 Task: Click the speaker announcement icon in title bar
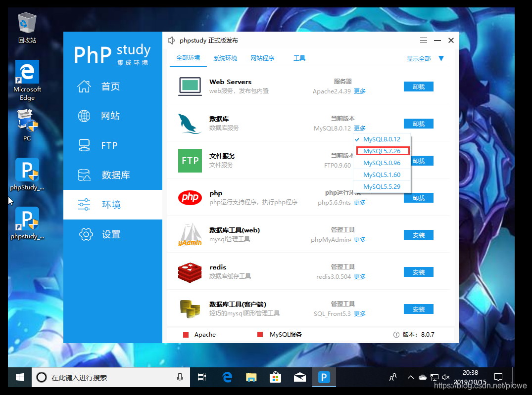[171, 41]
